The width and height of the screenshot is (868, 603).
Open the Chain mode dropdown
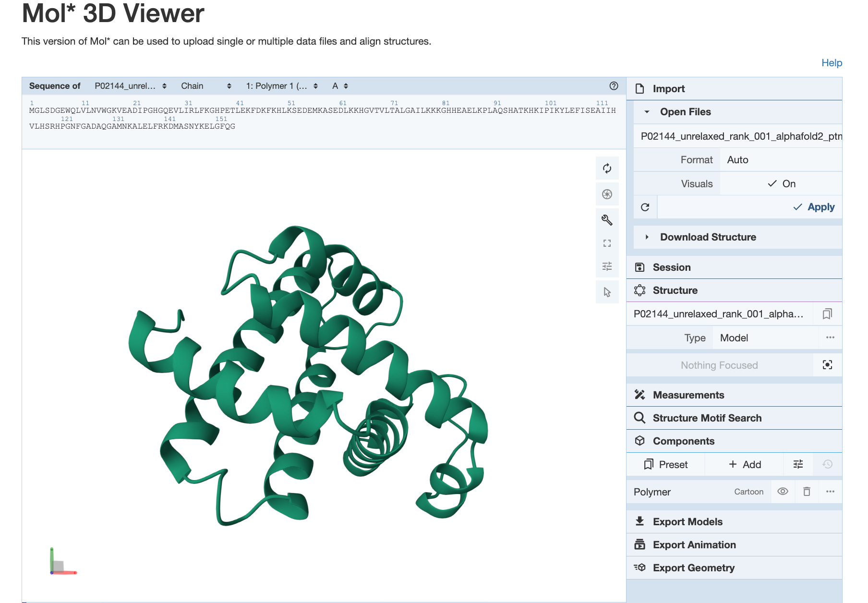pos(206,86)
